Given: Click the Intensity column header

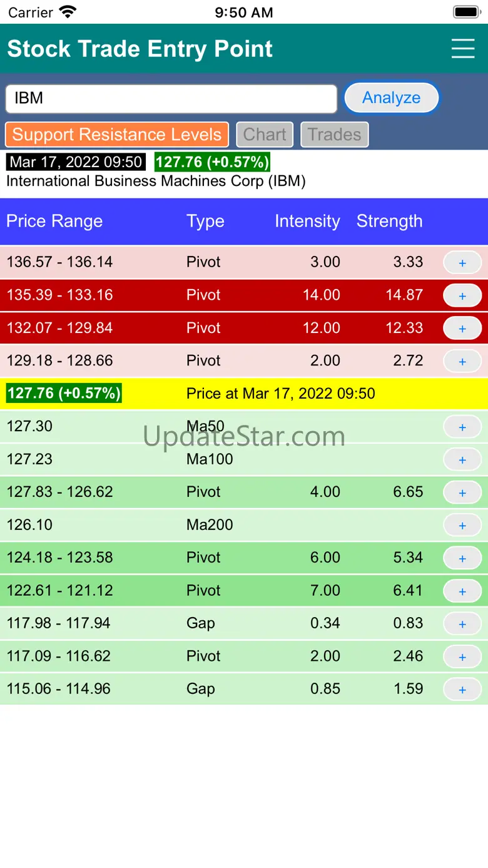Looking at the screenshot, I should (x=307, y=222).
